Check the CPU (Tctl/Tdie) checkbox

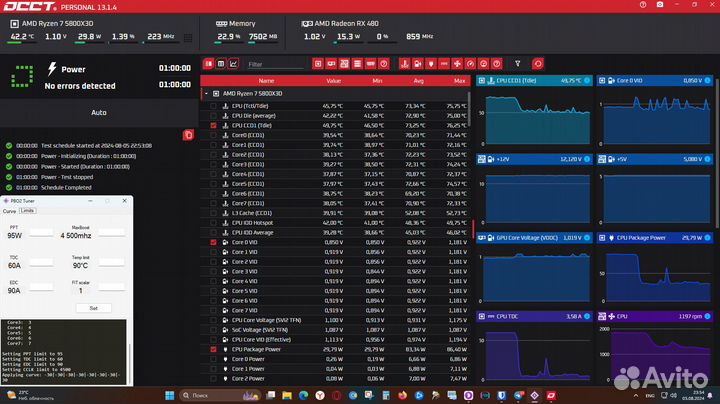pyautogui.click(x=214, y=106)
